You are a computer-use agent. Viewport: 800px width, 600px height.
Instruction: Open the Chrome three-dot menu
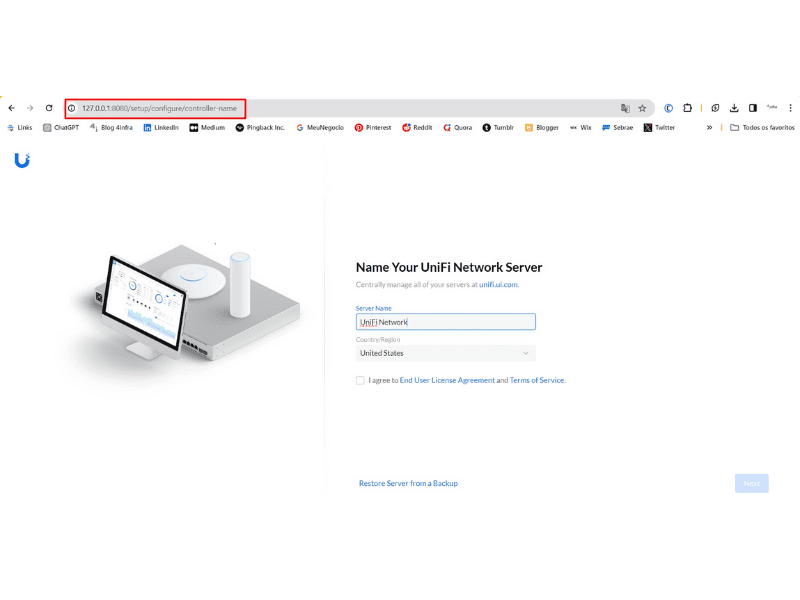[789, 107]
